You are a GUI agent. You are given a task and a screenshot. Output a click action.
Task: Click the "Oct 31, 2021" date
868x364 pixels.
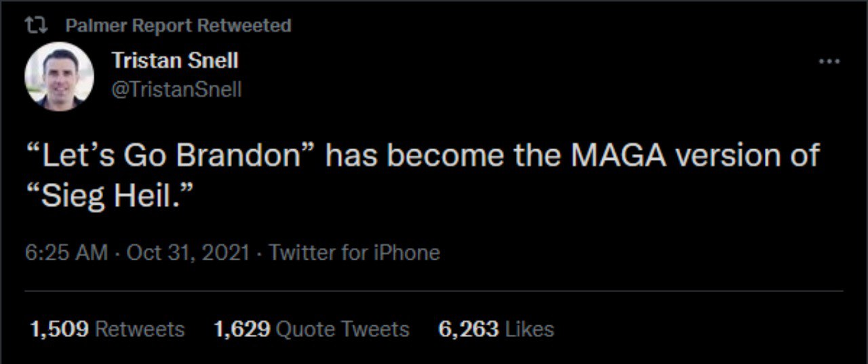[189, 253]
